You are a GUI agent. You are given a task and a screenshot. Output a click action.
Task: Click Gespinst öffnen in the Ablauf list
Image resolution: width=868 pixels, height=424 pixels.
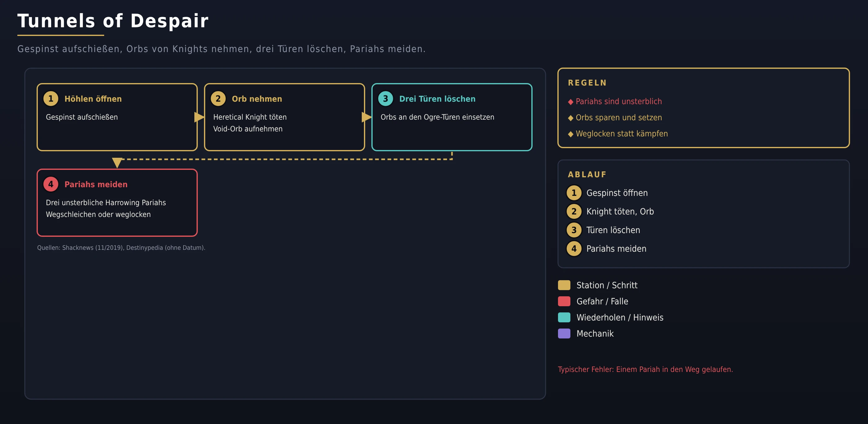coord(617,193)
